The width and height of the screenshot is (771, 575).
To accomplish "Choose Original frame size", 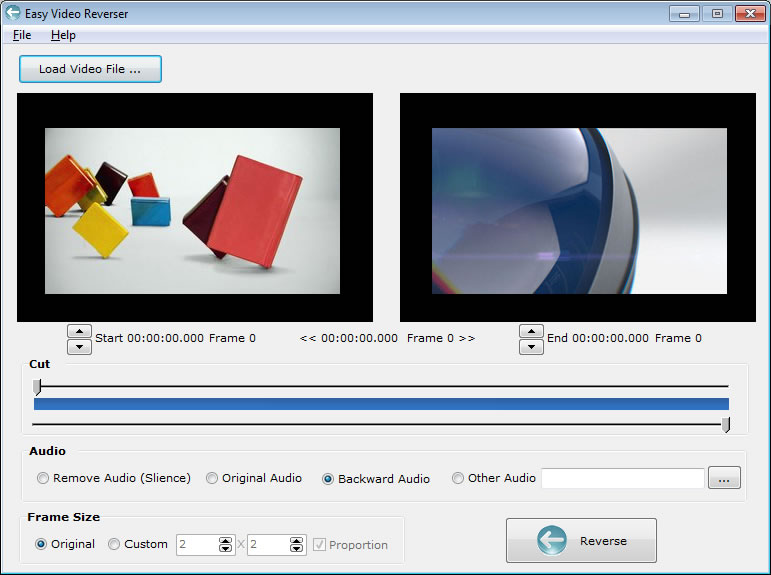I will point(65,544).
